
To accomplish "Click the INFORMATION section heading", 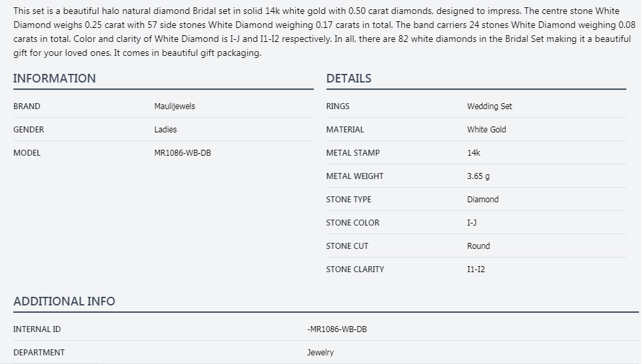I will point(55,79).
